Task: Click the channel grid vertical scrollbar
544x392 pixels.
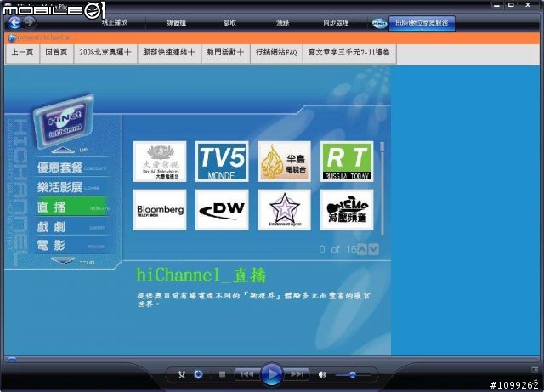Action: (382, 188)
